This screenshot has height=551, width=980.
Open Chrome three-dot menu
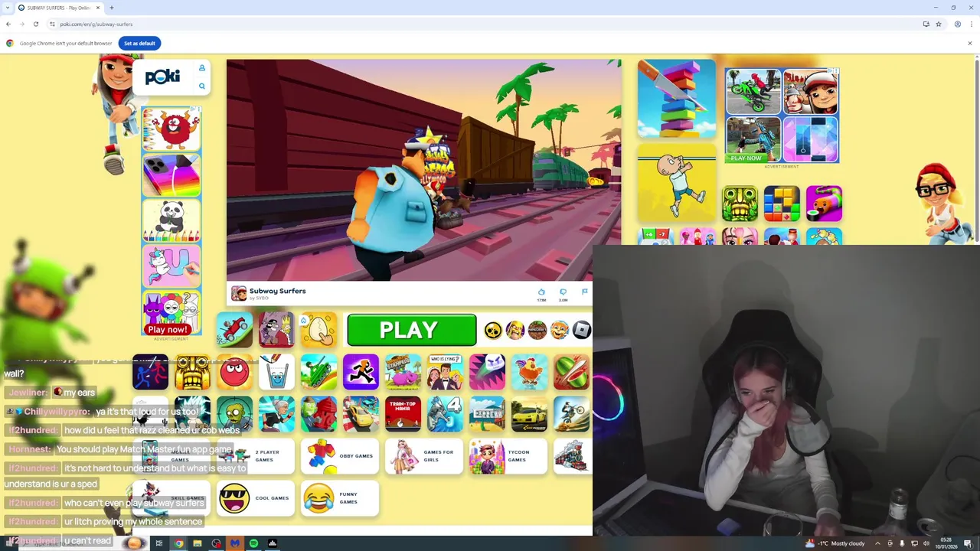coord(972,24)
